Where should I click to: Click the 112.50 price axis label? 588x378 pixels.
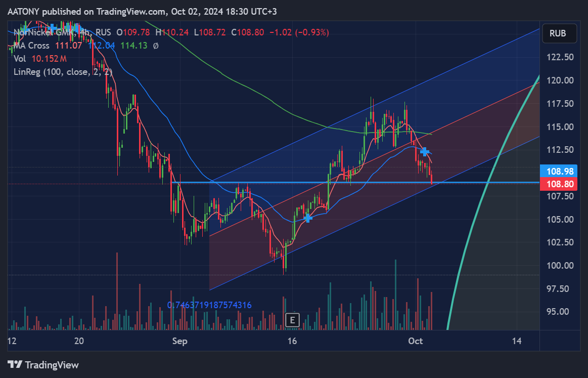click(560, 150)
